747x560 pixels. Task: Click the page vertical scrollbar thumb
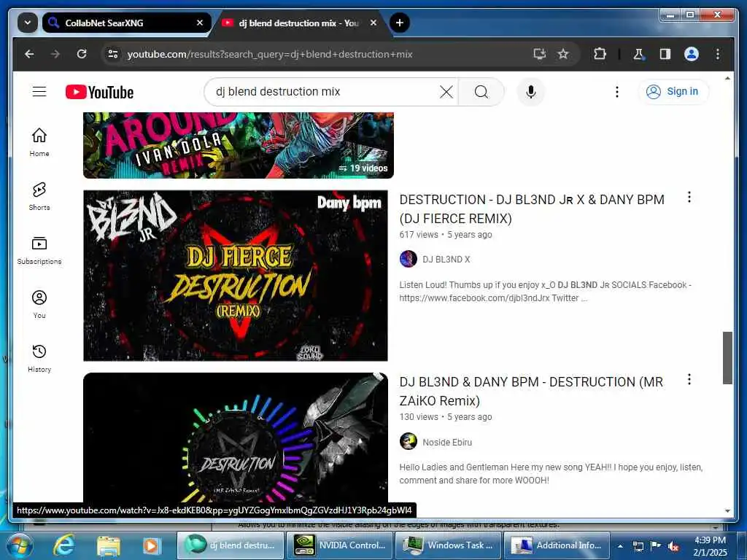[x=727, y=357]
